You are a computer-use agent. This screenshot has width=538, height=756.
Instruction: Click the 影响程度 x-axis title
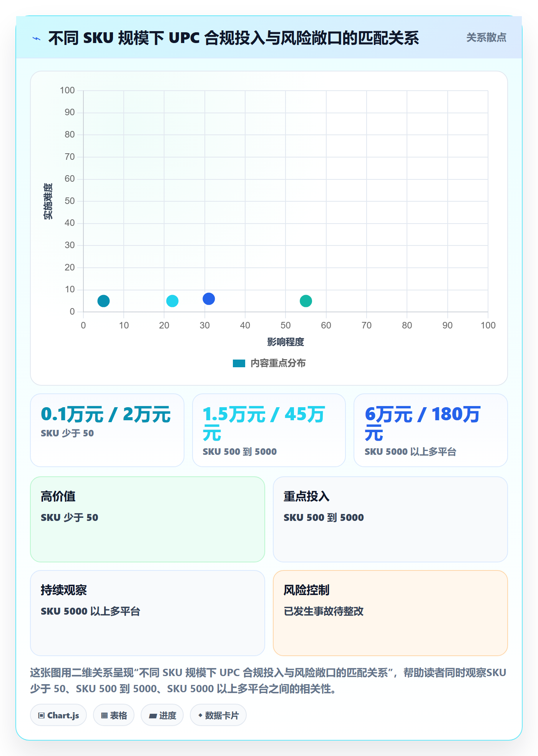click(286, 342)
